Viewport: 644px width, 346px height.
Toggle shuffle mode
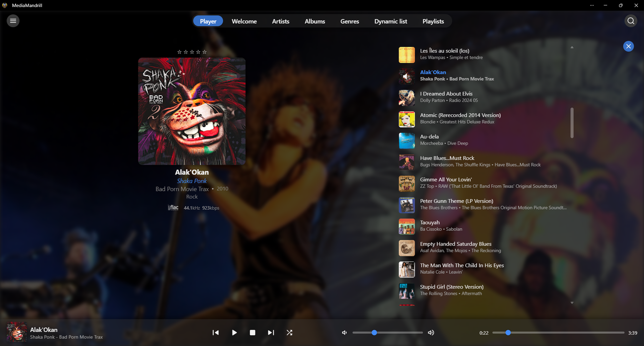(289, 332)
